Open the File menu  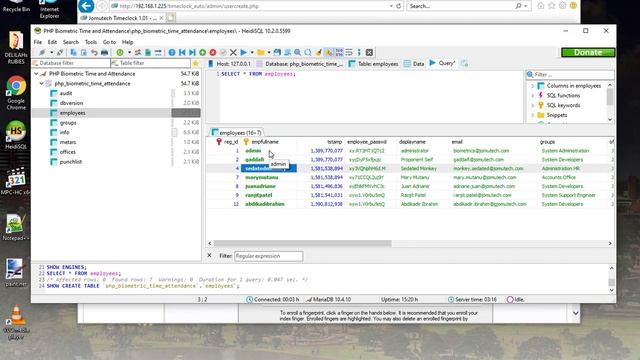pos(38,42)
